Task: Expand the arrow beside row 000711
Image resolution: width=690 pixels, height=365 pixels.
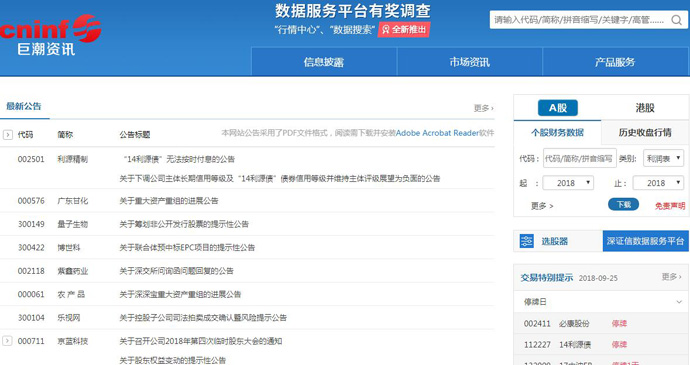Action: (7, 340)
